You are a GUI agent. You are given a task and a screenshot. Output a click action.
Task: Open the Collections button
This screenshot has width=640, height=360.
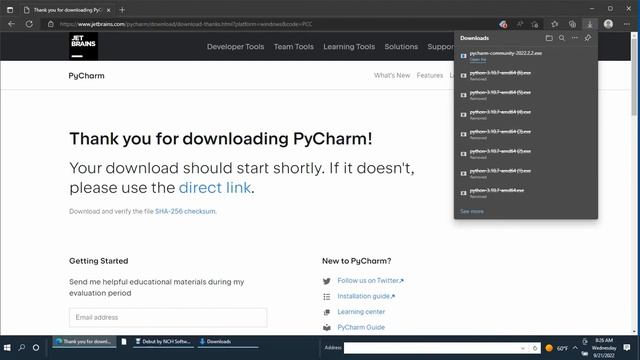tap(572, 24)
